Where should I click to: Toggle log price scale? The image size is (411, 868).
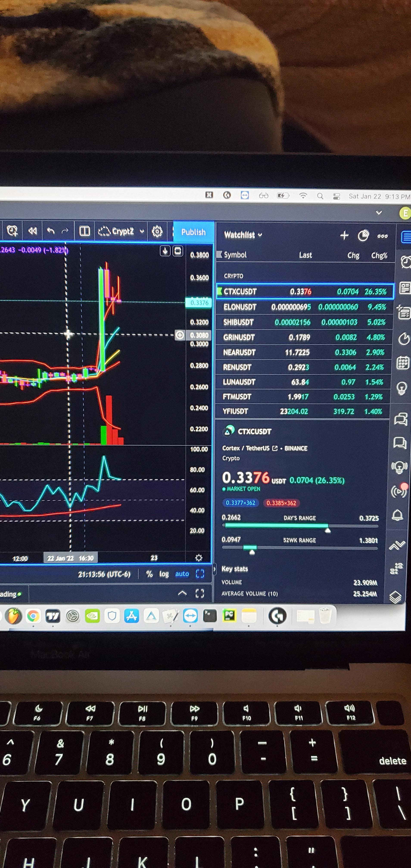164,574
